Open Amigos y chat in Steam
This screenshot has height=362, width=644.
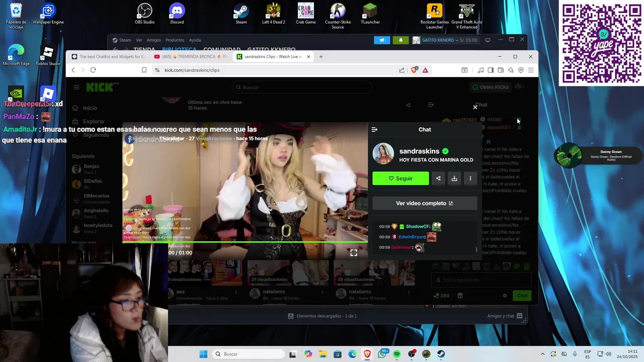[x=505, y=316]
